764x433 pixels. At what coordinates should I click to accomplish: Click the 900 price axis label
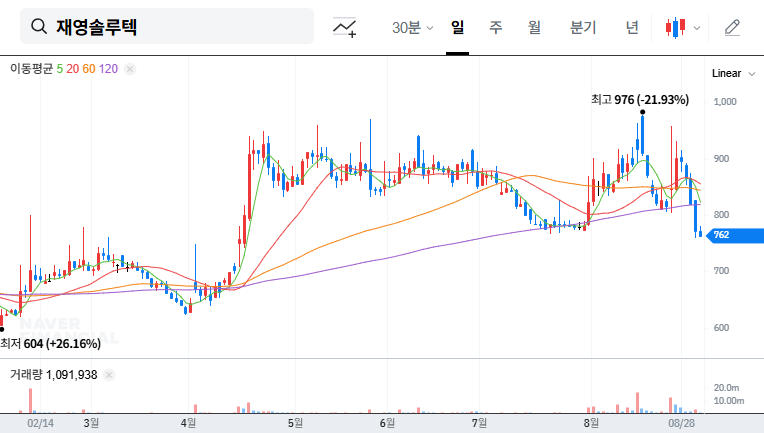click(722, 159)
